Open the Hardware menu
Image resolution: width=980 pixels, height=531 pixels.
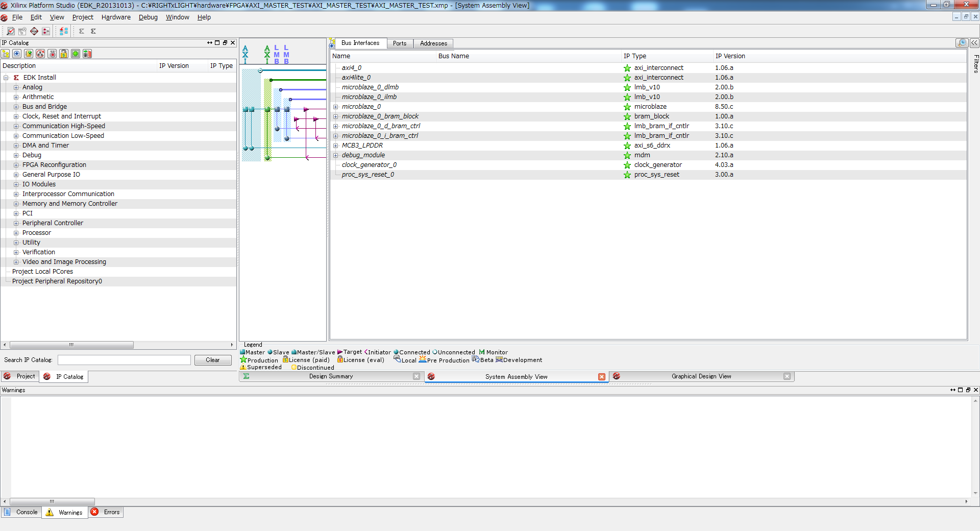[116, 17]
